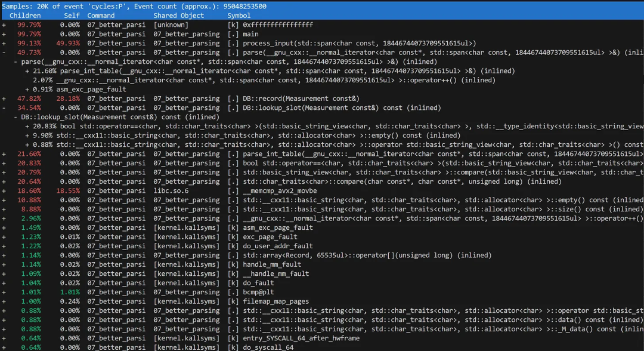The image size is (644, 351).
Task: Expand the handle_mm_fault 0.02% self row
Action: coord(4,264)
